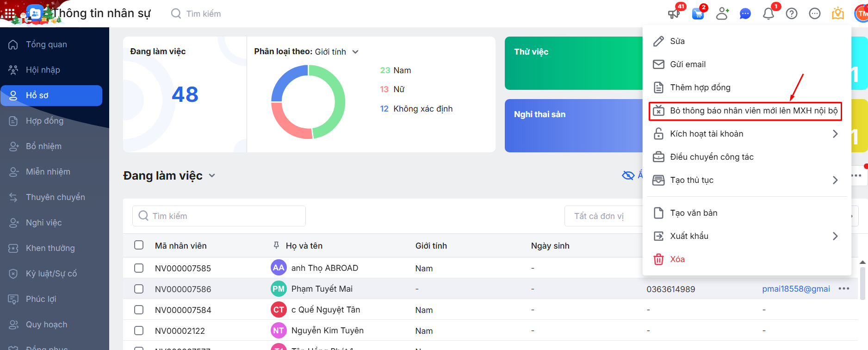The image size is (868, 350).
Task: Check the select-all header checkbox
Action: tap(139, 245)
